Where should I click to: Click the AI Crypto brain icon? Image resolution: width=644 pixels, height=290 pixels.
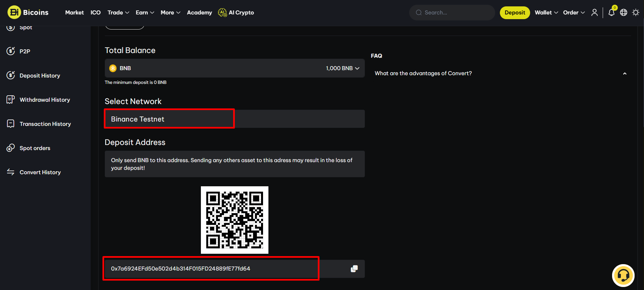point(222,12)
